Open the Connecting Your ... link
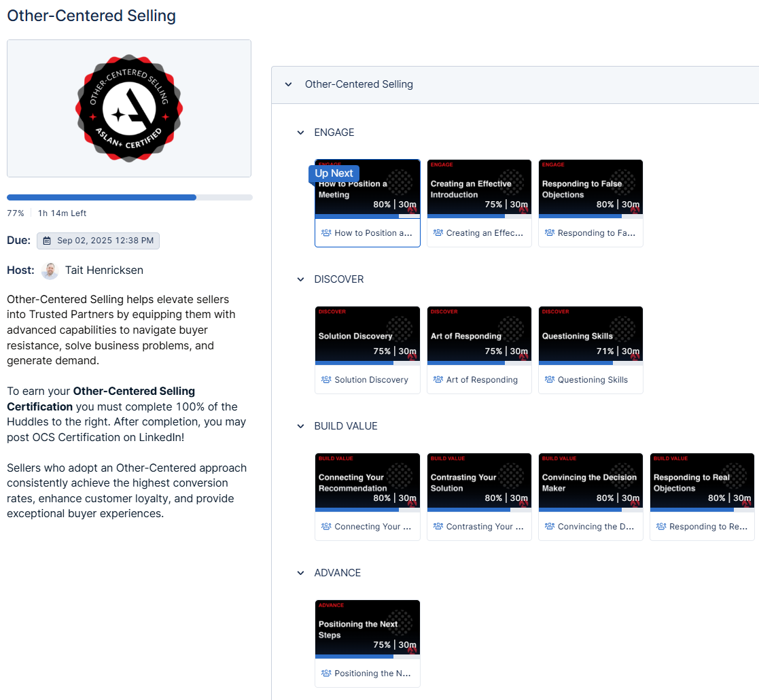Screen dimensions: 759x700 tap(373, 526)
